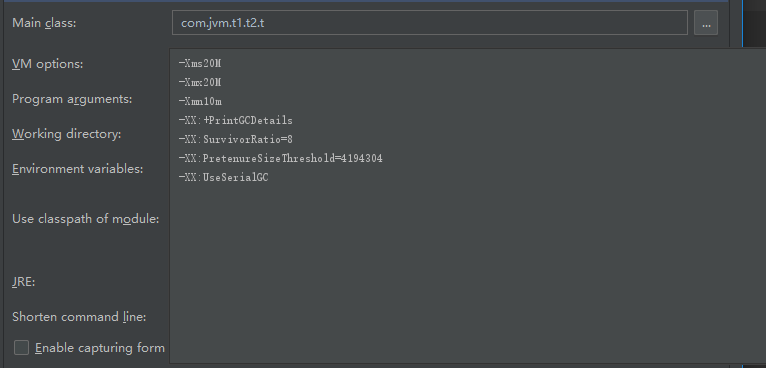Click the -XX:UseSerialGC line
The image size is (766, 368).
coord(223,177)
